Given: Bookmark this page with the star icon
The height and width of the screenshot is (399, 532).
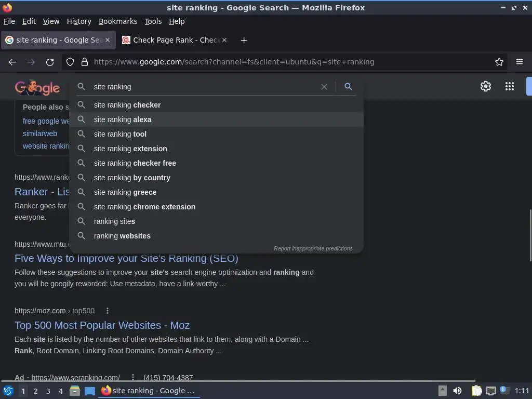Looking at the screenshot, I should [499, 62].
